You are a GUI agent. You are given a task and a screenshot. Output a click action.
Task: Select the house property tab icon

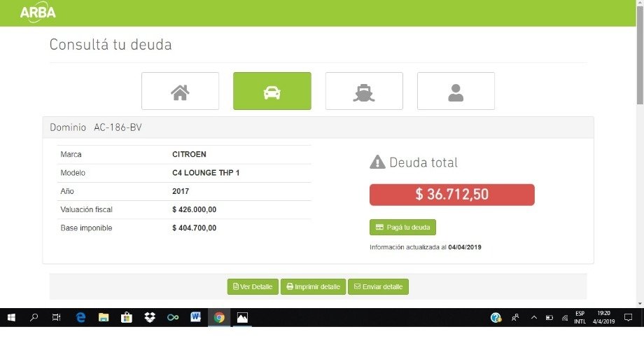coord(181,91)
